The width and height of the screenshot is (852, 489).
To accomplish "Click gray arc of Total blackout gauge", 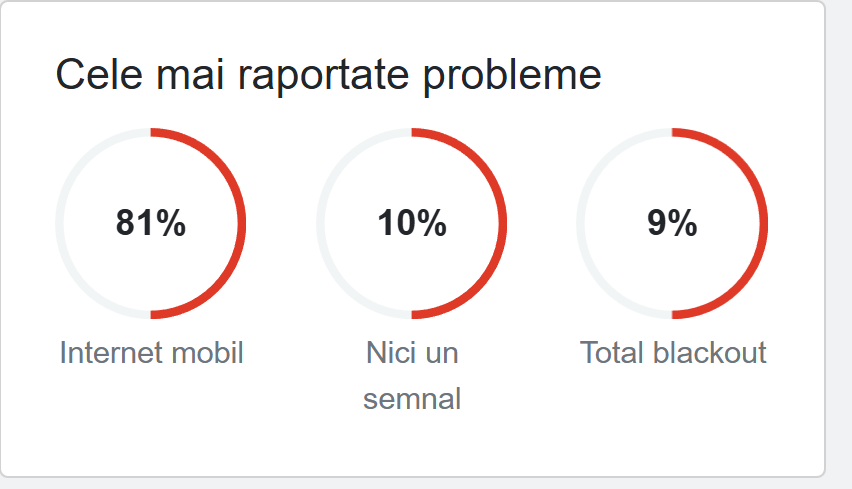I will (581, 223).
